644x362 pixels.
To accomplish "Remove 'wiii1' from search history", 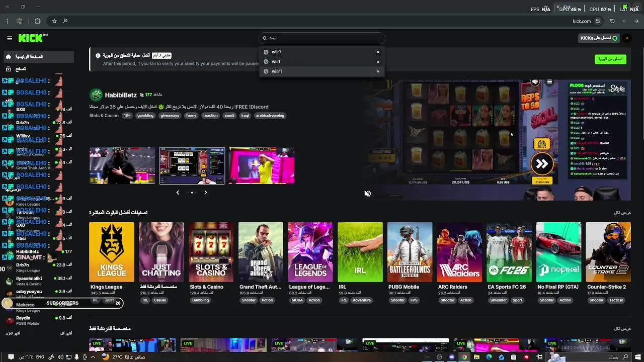I will (x=378, y=61).
